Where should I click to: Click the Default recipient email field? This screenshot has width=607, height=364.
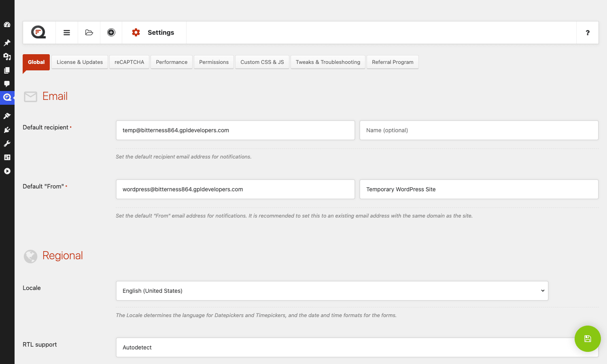pos(236,130)
